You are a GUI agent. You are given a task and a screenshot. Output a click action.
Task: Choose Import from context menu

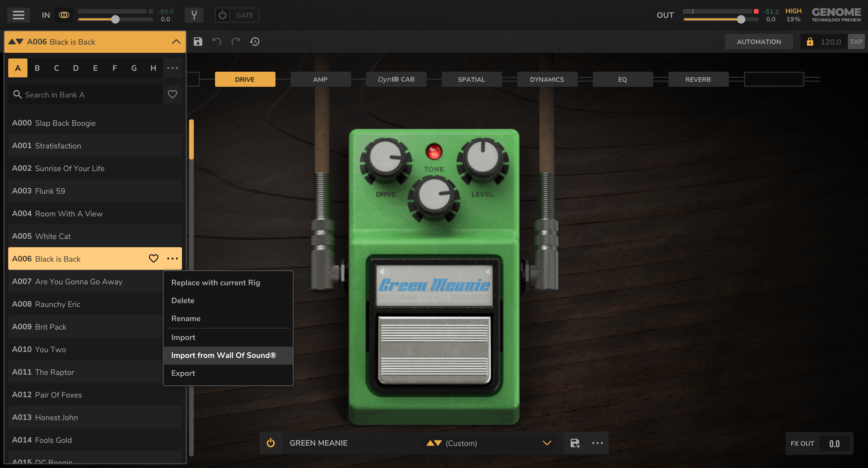[228, 337]
